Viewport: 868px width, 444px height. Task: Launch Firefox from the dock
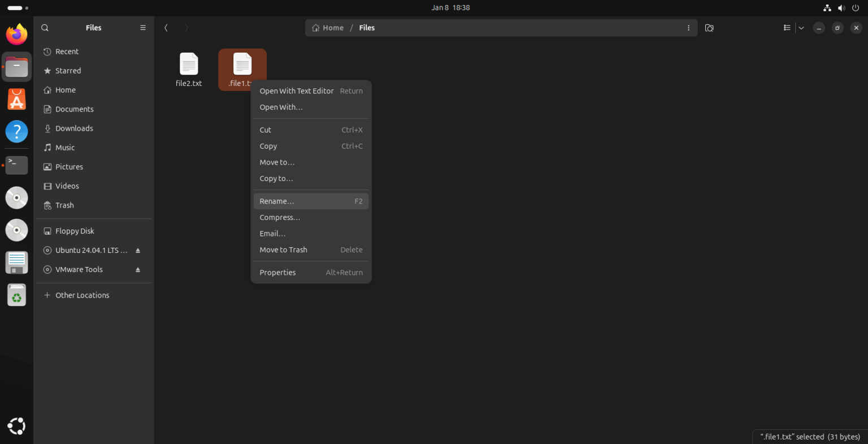[16, 34]
